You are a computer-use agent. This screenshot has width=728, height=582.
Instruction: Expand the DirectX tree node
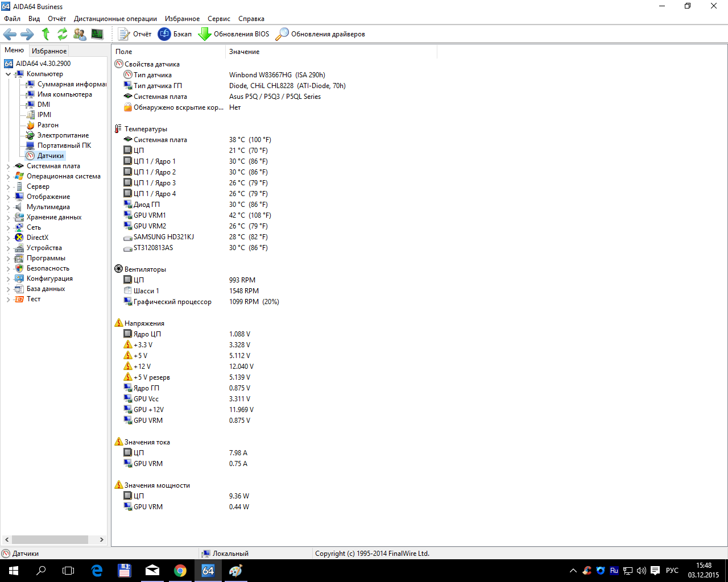click(8, 238)
